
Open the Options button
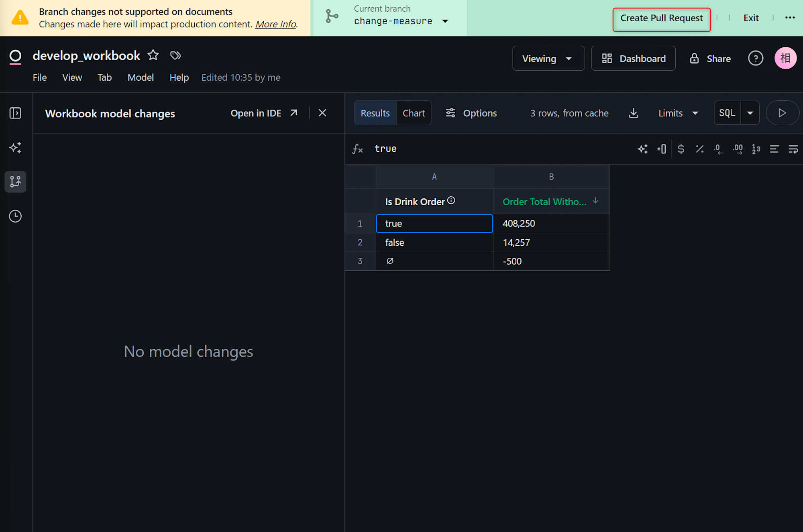coord(471,113)
